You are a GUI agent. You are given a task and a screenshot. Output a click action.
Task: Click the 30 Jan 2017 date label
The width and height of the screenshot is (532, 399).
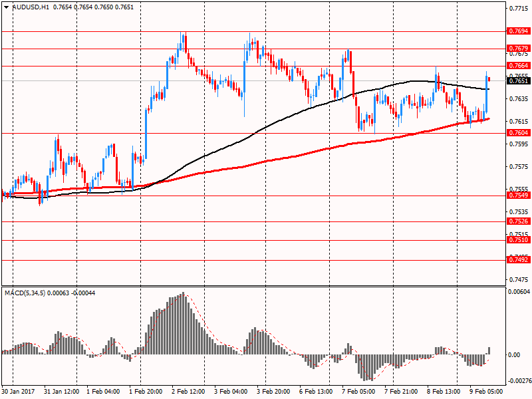[19, 392]
